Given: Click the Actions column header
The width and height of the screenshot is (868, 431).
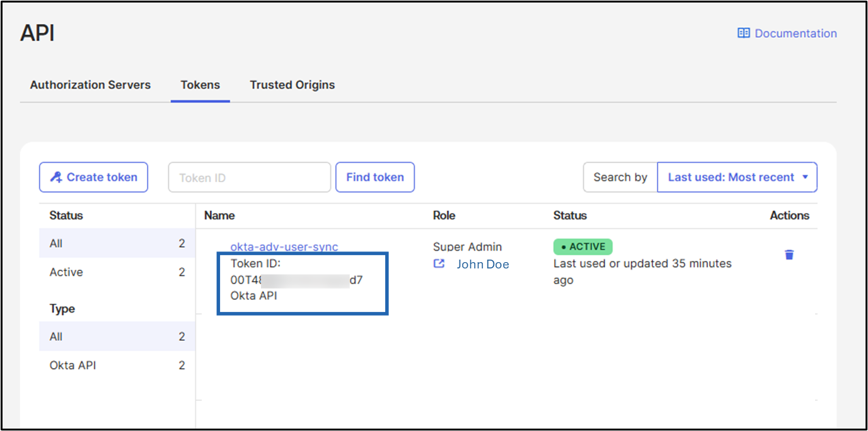Looking at the screenshot, I should click(790, 215).
